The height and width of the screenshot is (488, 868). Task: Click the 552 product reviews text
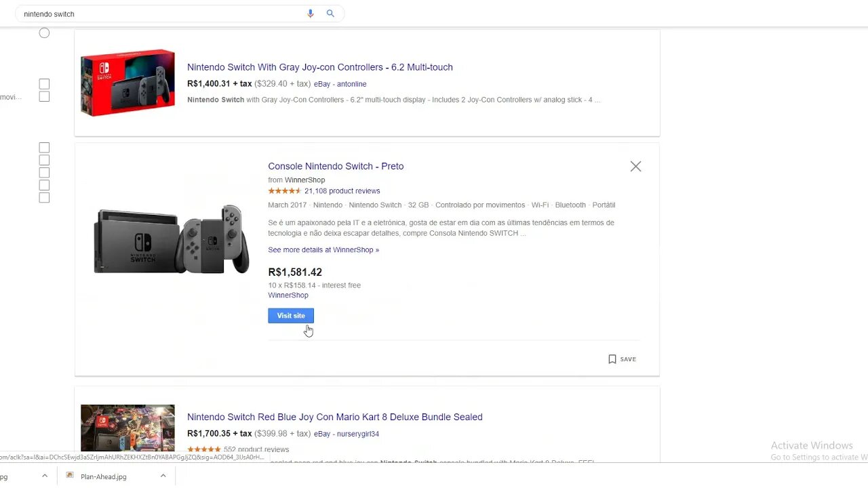click(x=256, y=449)
